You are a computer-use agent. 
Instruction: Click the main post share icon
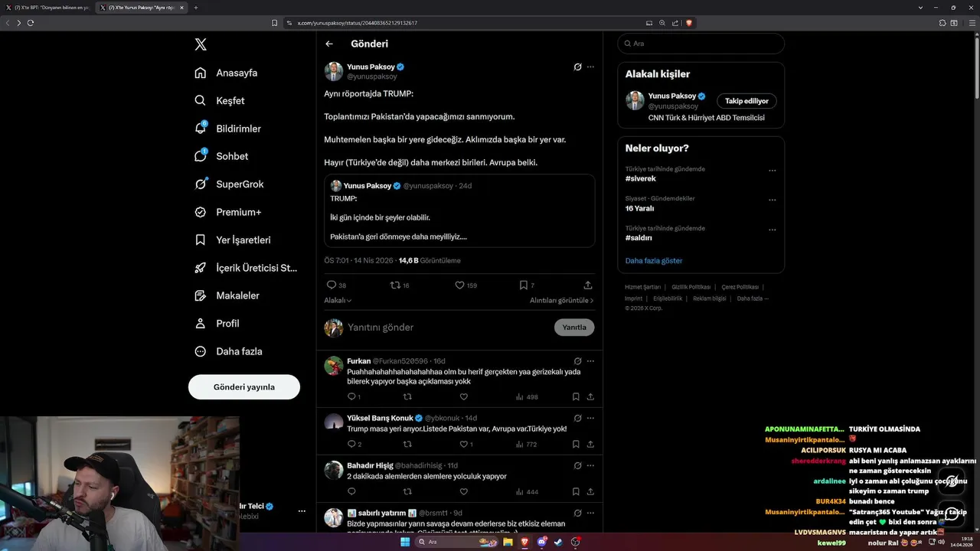pyautogui.click(x=588, y=285)
